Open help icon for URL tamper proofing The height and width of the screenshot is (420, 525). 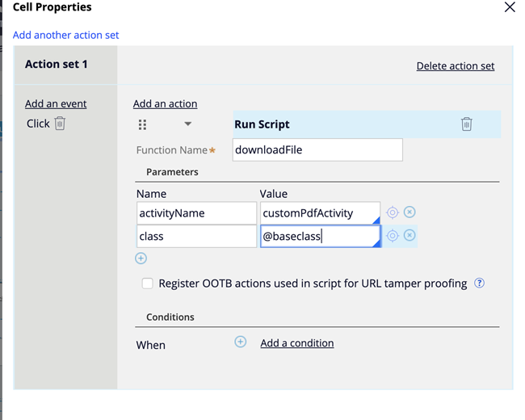point(480,283)
